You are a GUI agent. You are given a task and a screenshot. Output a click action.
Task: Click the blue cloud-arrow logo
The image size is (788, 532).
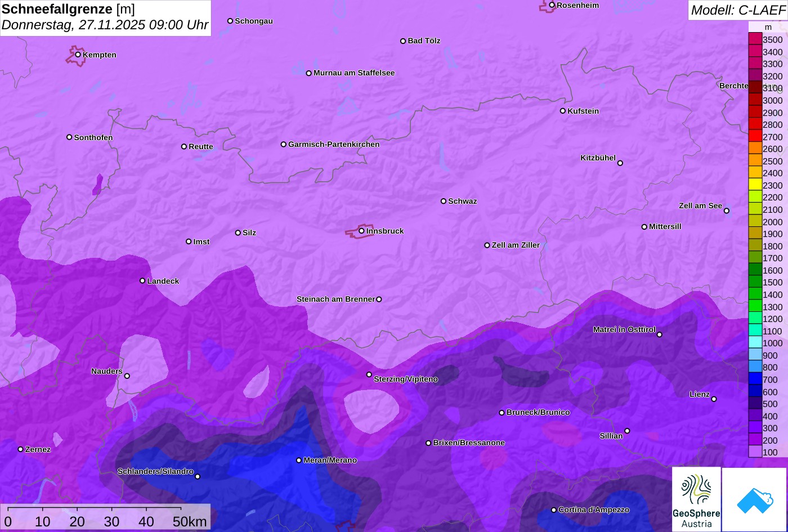click(754, 499)
